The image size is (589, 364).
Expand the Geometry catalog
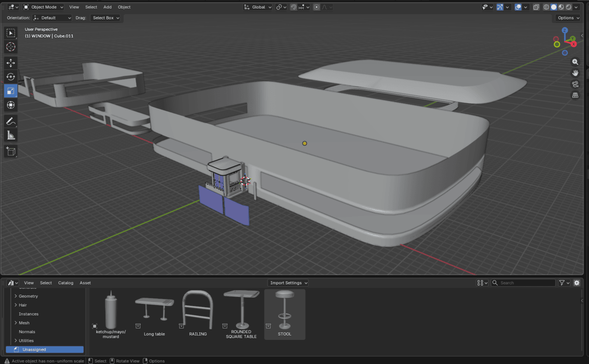[16, 296]
